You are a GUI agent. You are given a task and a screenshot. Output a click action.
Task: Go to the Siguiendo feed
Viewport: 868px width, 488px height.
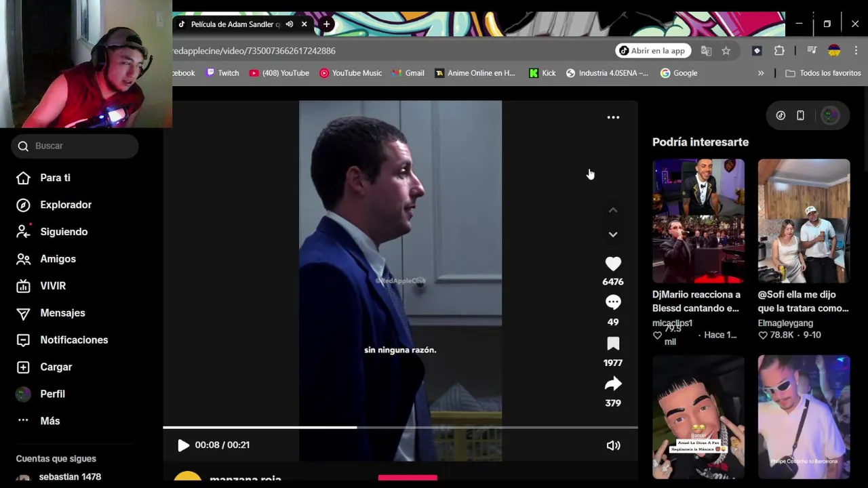tap(64, 232)
